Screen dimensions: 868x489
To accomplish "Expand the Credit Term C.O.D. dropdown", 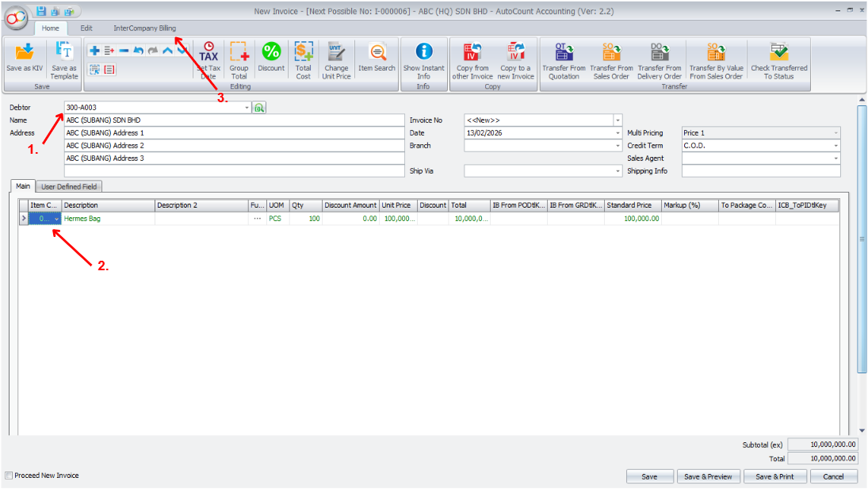I will pos(835,145).
